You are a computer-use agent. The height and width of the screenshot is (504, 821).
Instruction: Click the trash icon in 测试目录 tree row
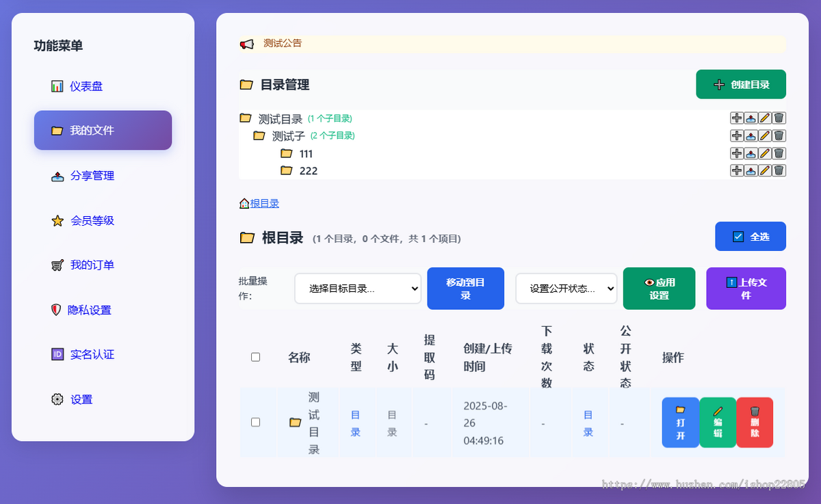[x=779, y=118]
